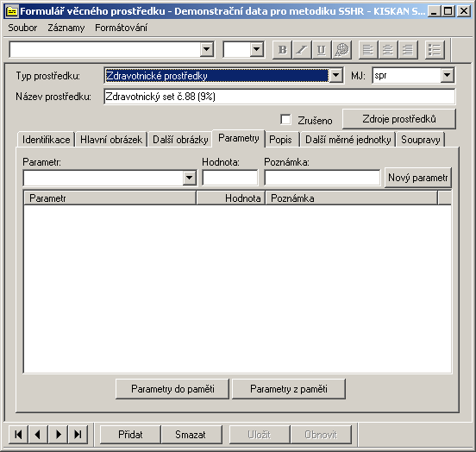Viewport: 476px width, 452px height.
Task: Open the font color palette icon
Action: point(341,49)
